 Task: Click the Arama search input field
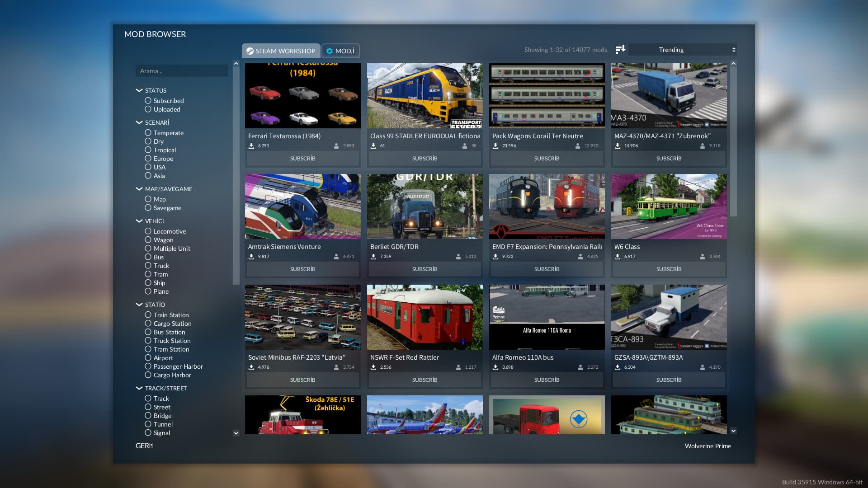coord(181,71)
